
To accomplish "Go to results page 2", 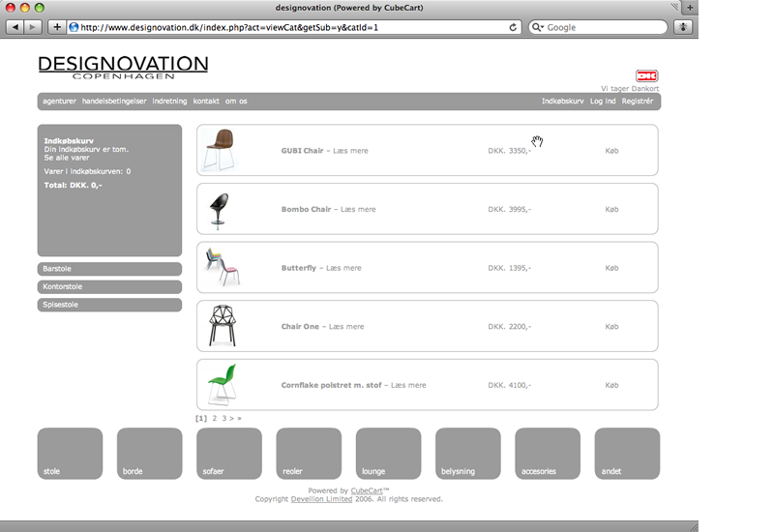I will (x=215, y=419).
